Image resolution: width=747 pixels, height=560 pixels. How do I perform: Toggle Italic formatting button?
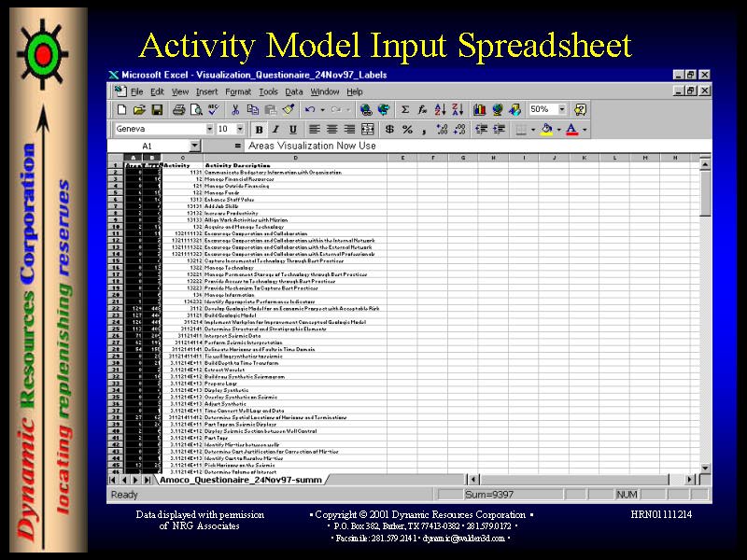tap(275, 130)
